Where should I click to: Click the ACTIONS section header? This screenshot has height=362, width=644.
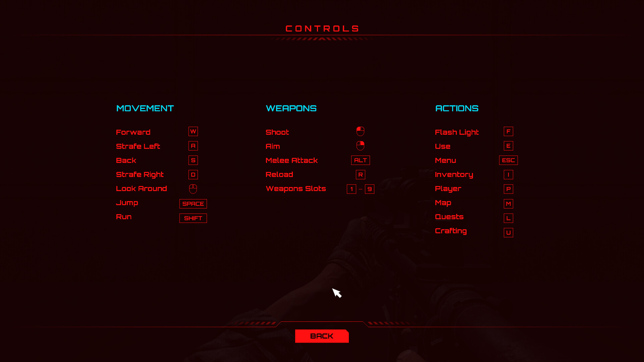(x=457, y=108)
